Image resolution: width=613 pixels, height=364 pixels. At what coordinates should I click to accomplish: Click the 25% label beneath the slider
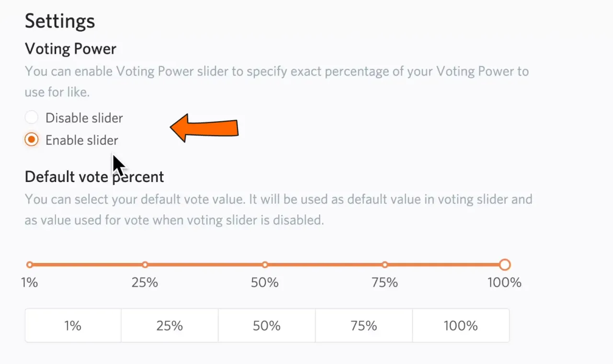coord(145,283)
